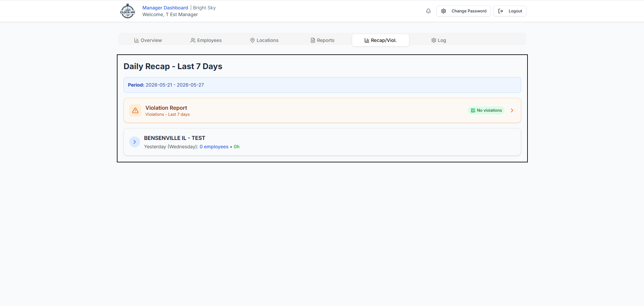Open the Locations tab
Image resolution: width=644 pixels, height=306 pixels.
point(264,40)
